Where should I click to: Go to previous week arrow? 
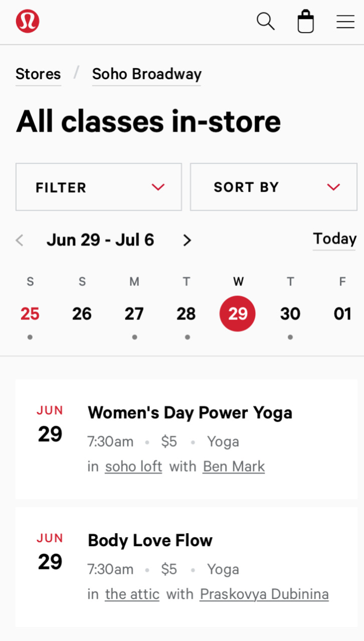tap(20, 241)
